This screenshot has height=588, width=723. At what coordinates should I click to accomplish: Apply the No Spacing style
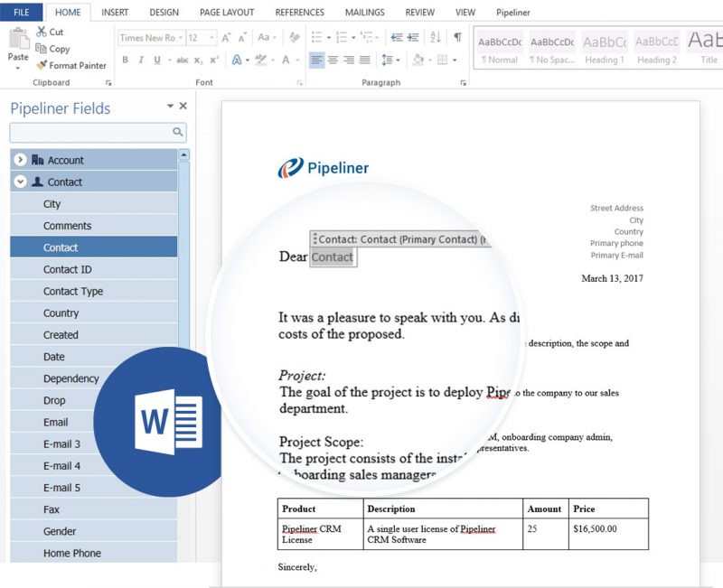552,49
